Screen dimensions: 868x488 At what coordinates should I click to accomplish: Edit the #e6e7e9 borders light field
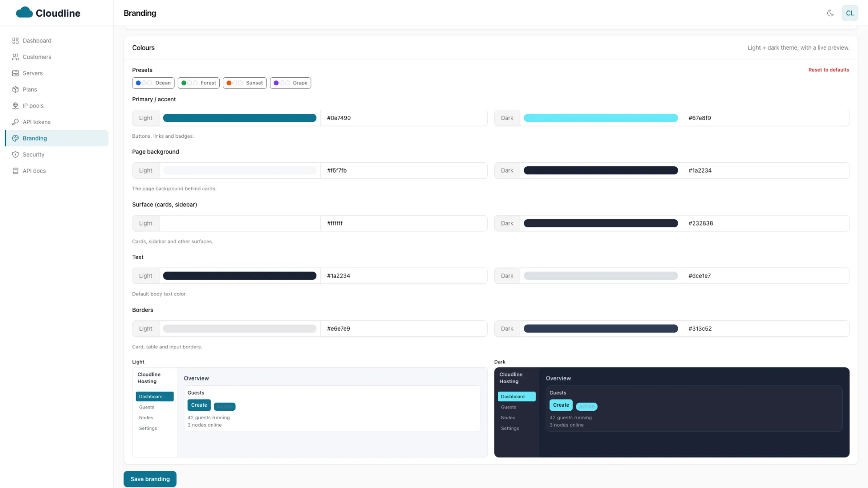(404, 328)
